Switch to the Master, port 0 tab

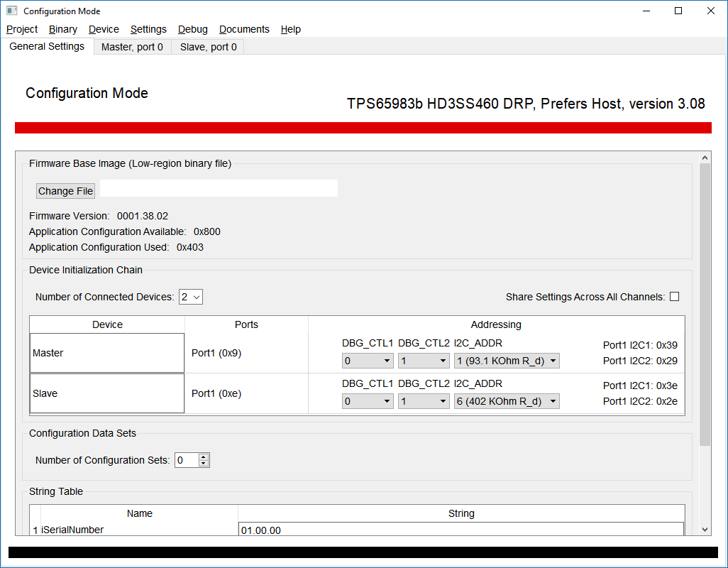(x=132, y=47)
